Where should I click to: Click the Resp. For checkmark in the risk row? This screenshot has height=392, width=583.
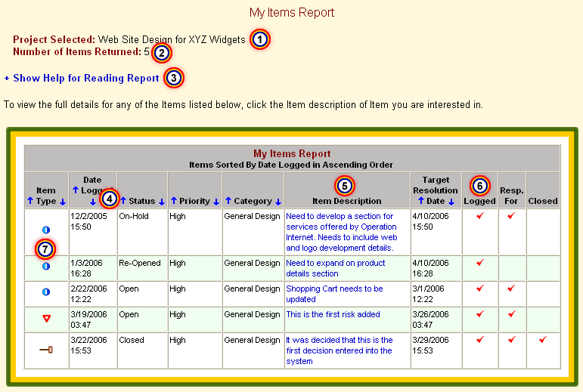(512, 314)
